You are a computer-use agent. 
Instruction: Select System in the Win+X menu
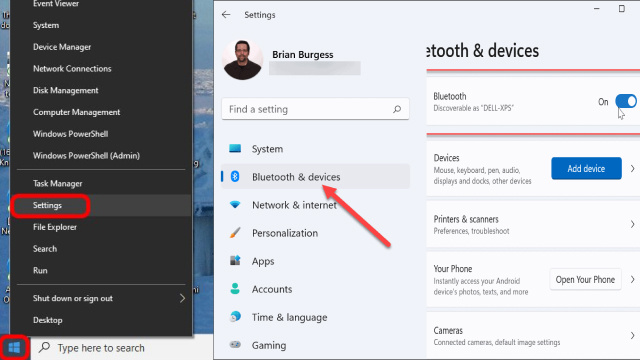pos(46,25)
